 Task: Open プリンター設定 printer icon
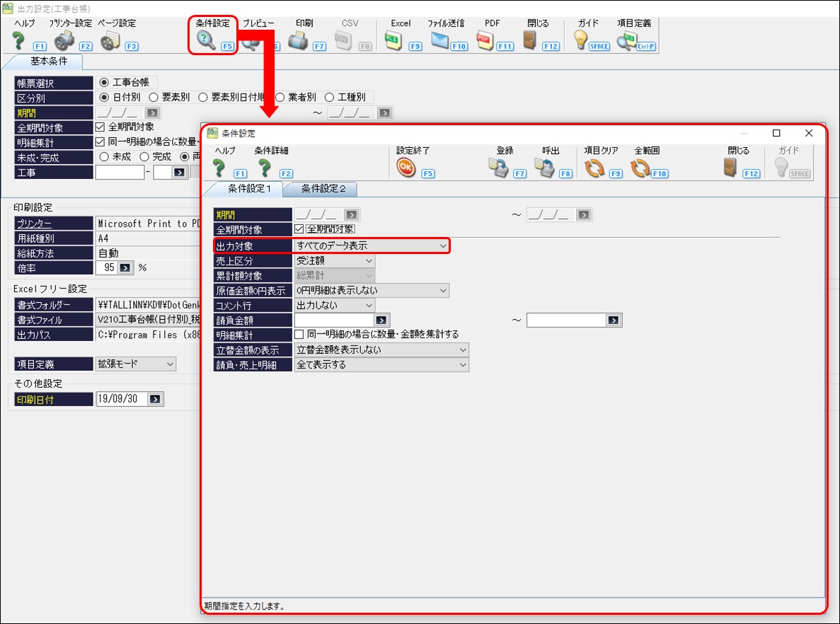click(x=64, y=42)
